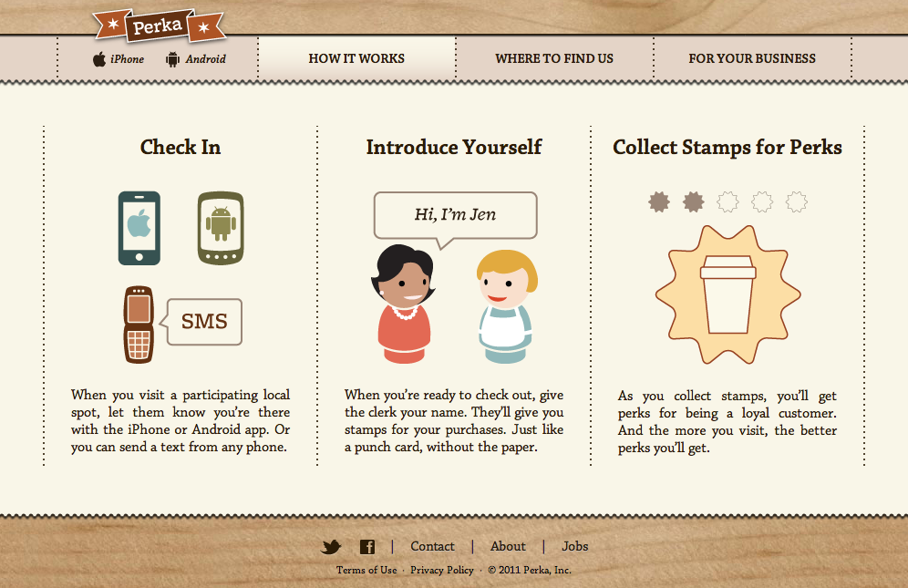Select the How It Works tab

coord(356,58)
